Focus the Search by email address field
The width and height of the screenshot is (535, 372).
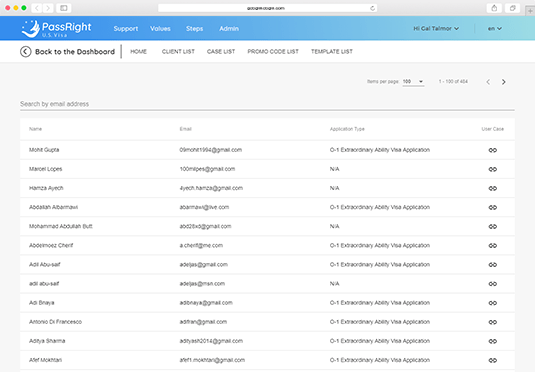267,104
